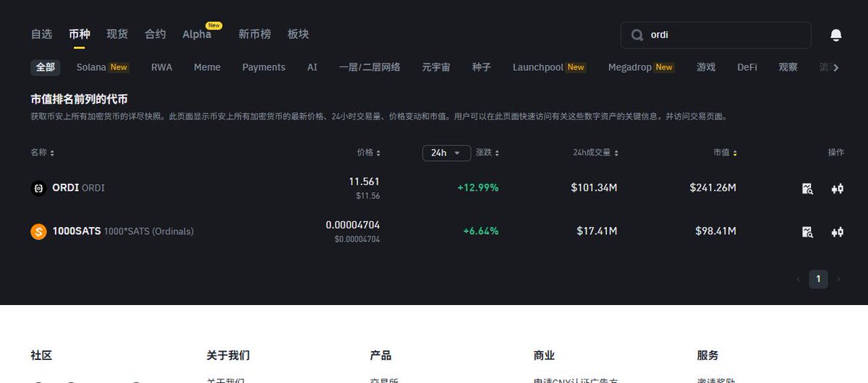Open the notification bell icon
The height and width of the screenshot is (383, 868).
pyautogui.click(x=836, y=35)
